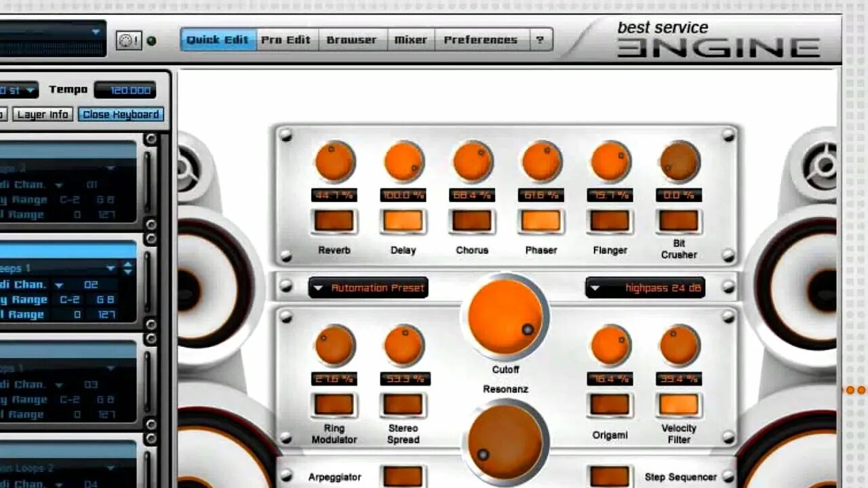
Task: Toggle the Stereo Spread on/off button
Action: pyautogui.click(x=403, y=405)
